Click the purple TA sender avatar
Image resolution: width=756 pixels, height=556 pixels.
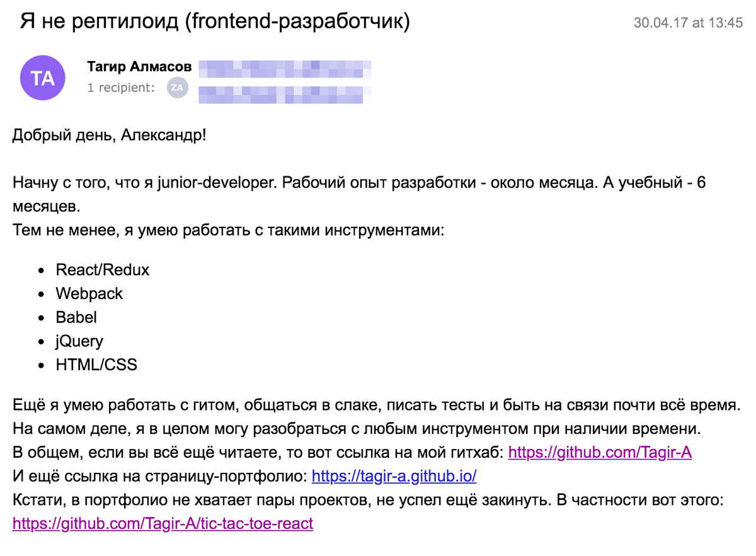pos(43,78)
